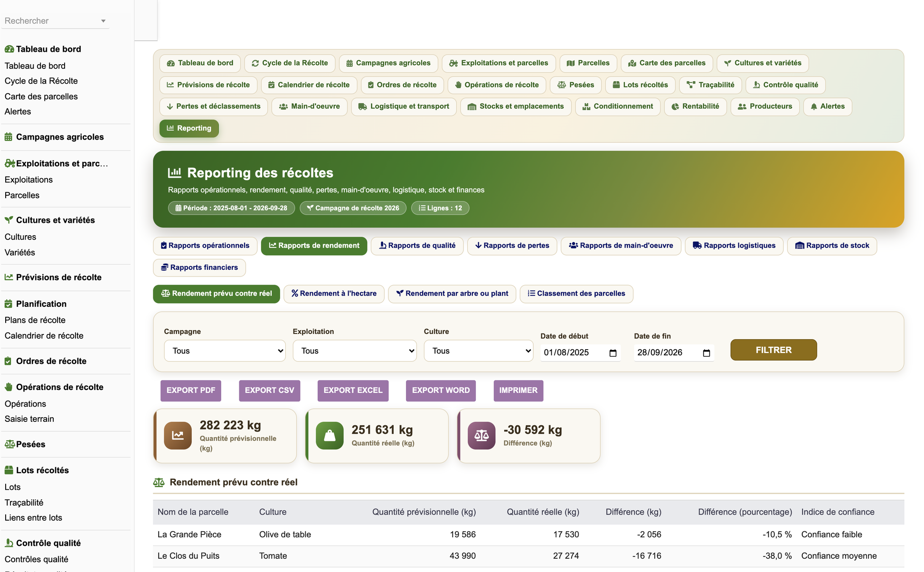Click the bar chart icon in Reporting des récoltes banner title
This screenshot has height=572, width=924.
tap(175, 172)
